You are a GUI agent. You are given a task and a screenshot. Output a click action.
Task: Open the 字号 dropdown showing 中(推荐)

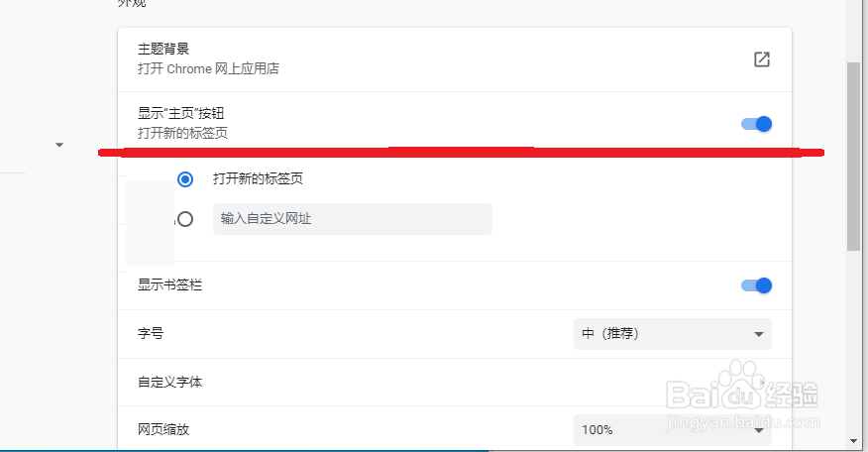(x=672, y=334)
